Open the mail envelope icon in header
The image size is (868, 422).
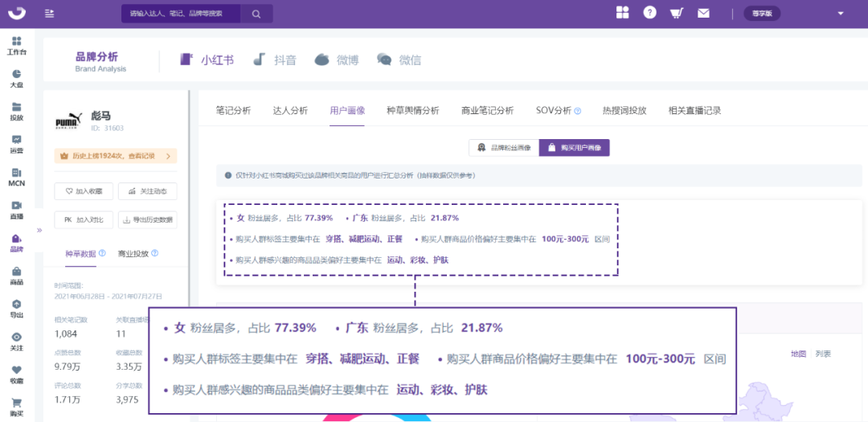point(703,13)
